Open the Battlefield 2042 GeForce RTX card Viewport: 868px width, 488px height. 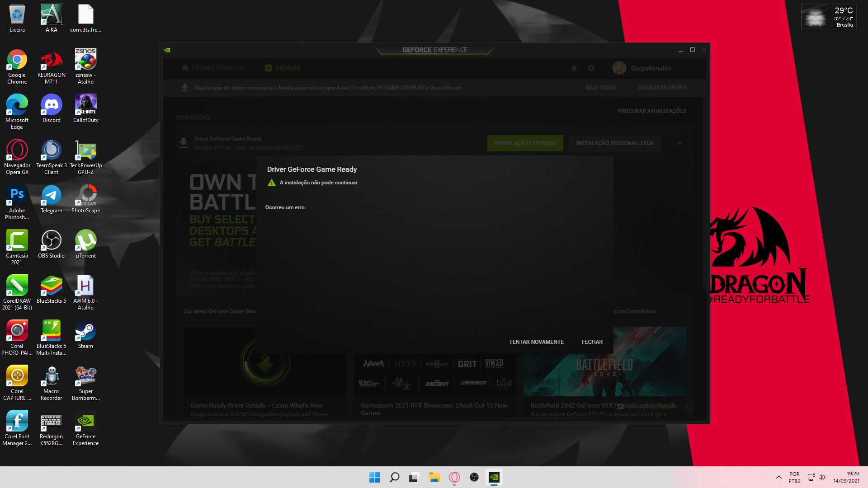(x=604, y=373)
